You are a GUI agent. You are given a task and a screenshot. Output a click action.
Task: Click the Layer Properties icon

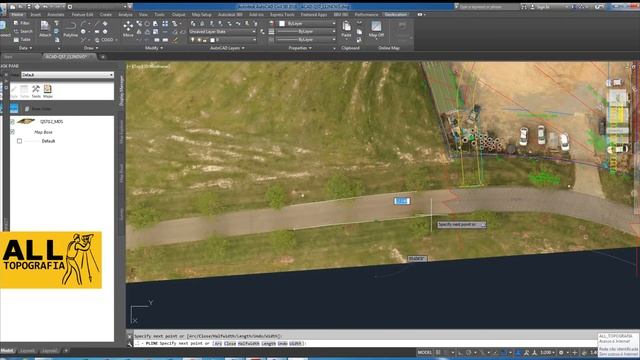[x=193, y=24]
